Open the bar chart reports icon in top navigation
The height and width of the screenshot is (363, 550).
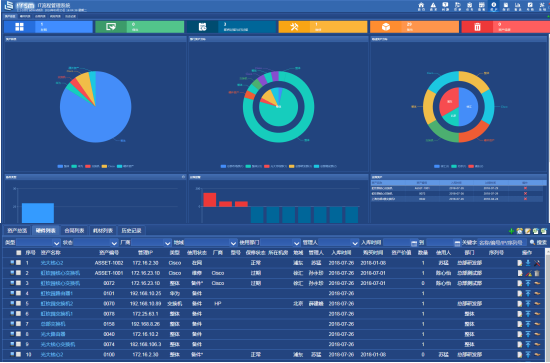(x=518, y=6)
